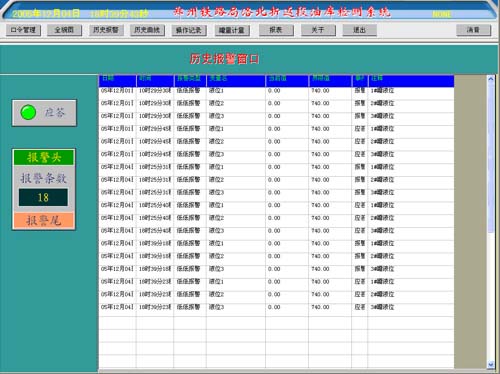Click the 退出 exit button
This screenshot has width=500, height=374.
click(360, 30)
